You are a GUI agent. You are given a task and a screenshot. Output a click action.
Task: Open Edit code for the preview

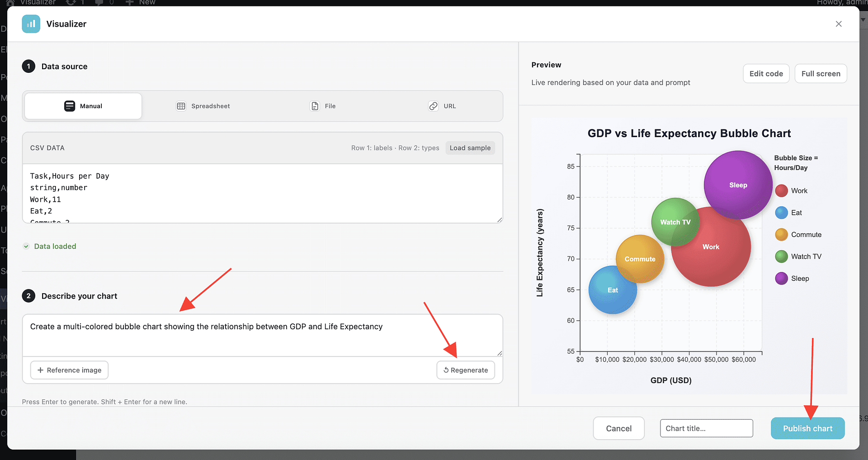coord(766,74)
